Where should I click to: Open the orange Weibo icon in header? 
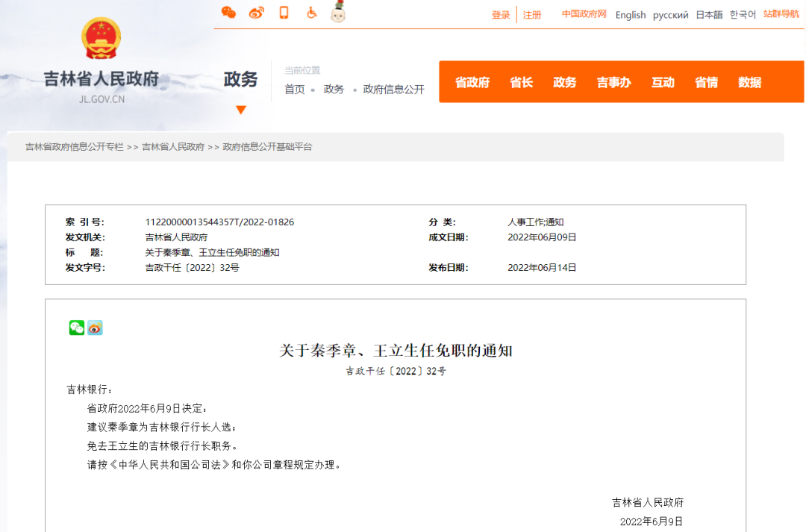pyautogui.click(x=257, y=13)
